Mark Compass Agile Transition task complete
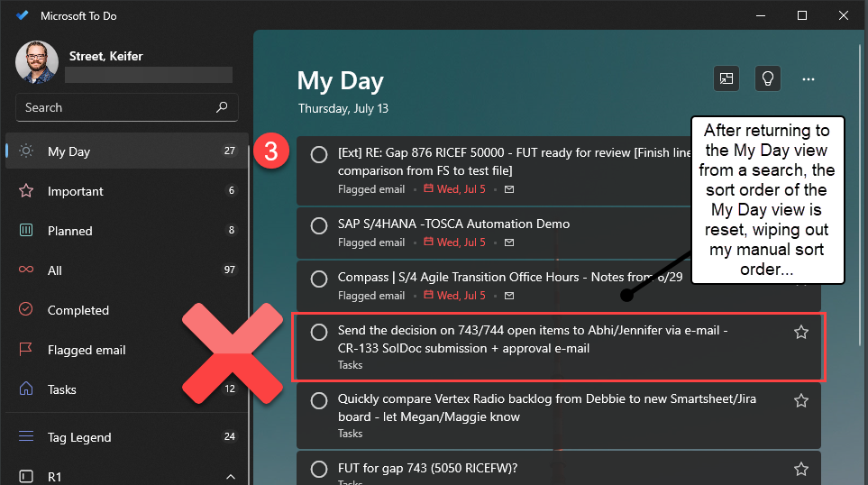Screen dimensions: 868x485 click(318, 279)
